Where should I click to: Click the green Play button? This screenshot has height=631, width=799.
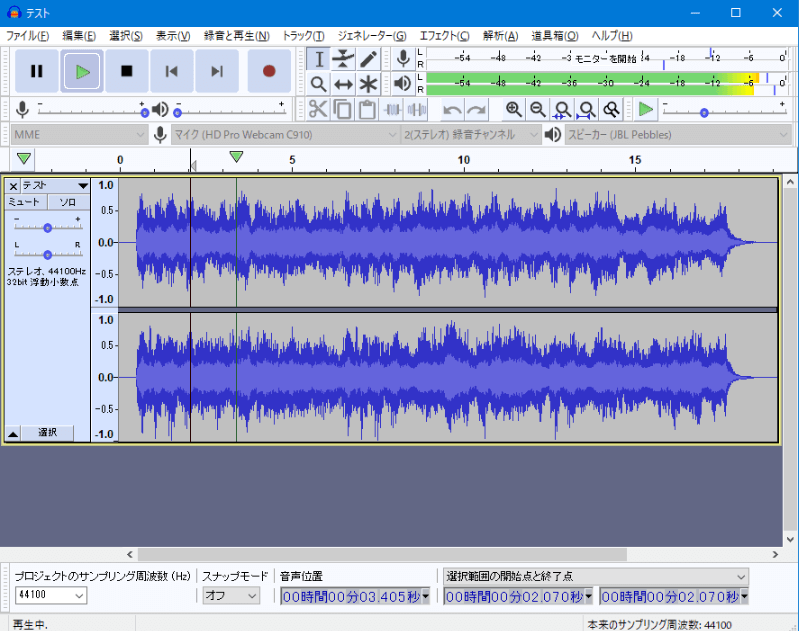point(82,71)
